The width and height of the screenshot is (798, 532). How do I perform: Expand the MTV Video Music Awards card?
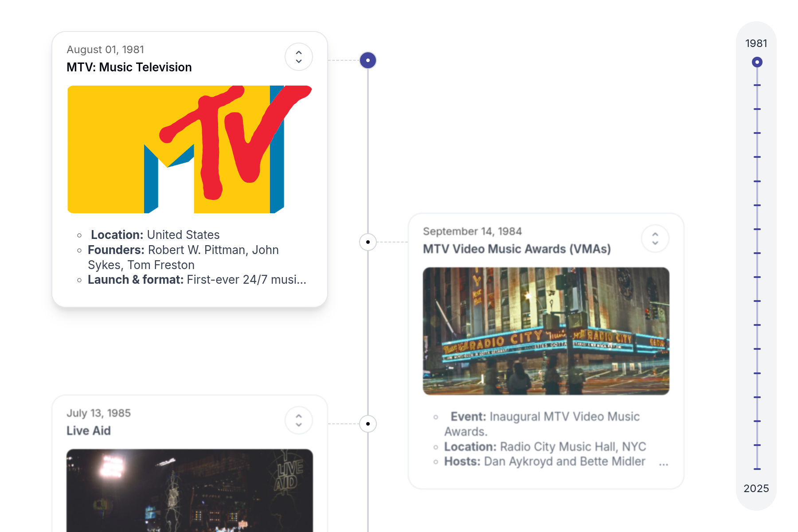click(x=655, y=239)
